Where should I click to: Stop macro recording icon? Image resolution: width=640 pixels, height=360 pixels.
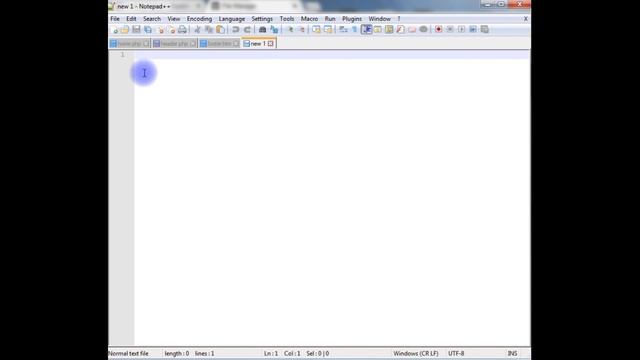pyautogui.click(x=450, y=29)
